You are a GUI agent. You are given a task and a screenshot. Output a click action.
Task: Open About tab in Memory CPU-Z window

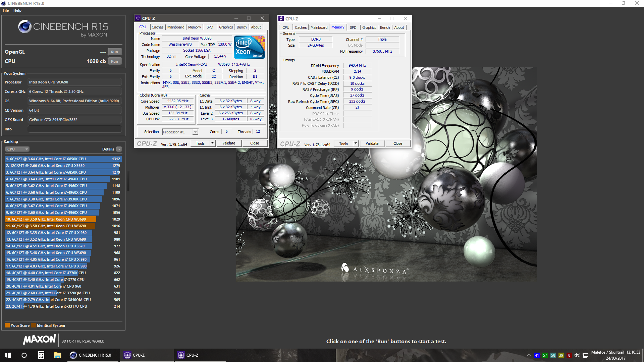point(399,27)
